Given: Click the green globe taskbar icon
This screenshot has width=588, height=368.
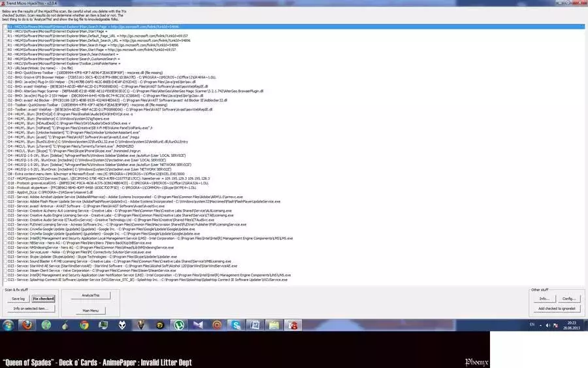Looking at the screenshot, I should point(46,325).
